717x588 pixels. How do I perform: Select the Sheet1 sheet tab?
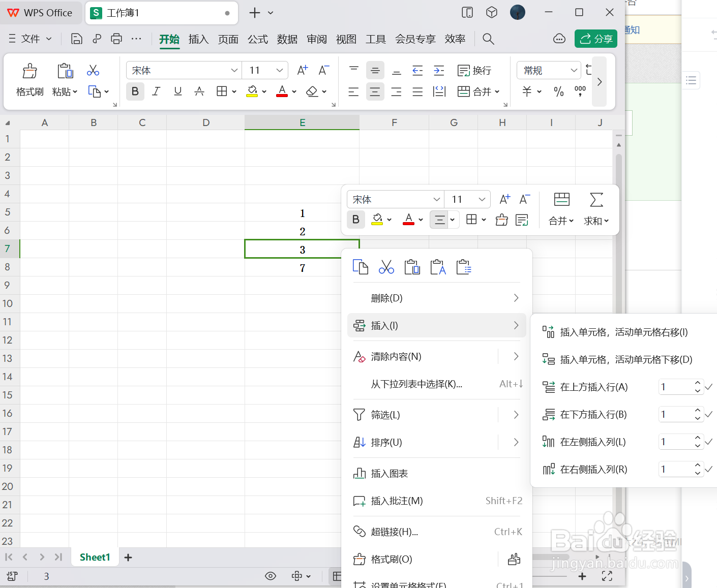[95, 558]
